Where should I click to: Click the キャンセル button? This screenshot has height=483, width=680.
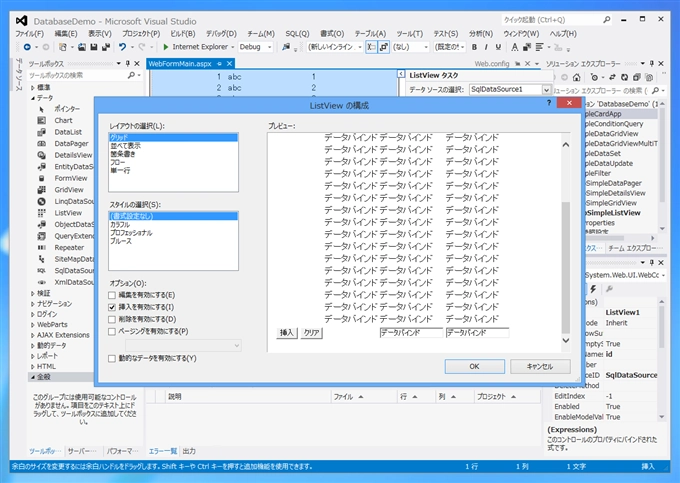click(540, 366)
